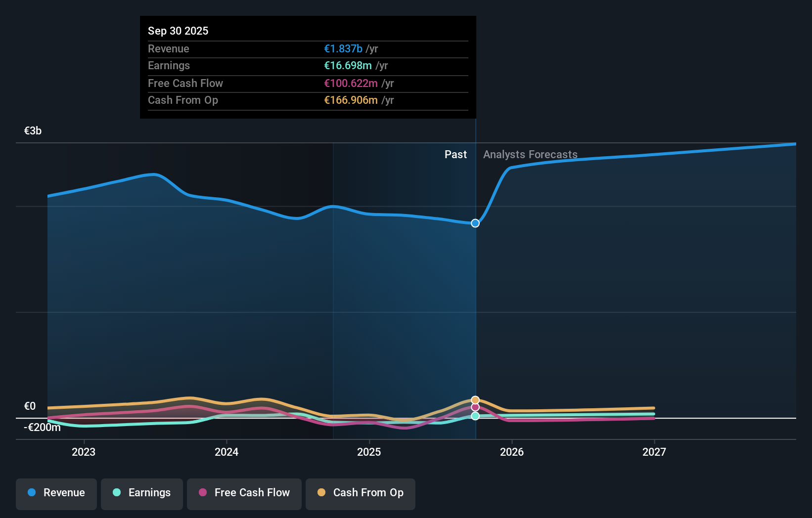This screenshot has height=518, width=812.
Task: Click the pink Free Cash Flow legend dot
Action: pyautogui.click(x=203, y=493)
